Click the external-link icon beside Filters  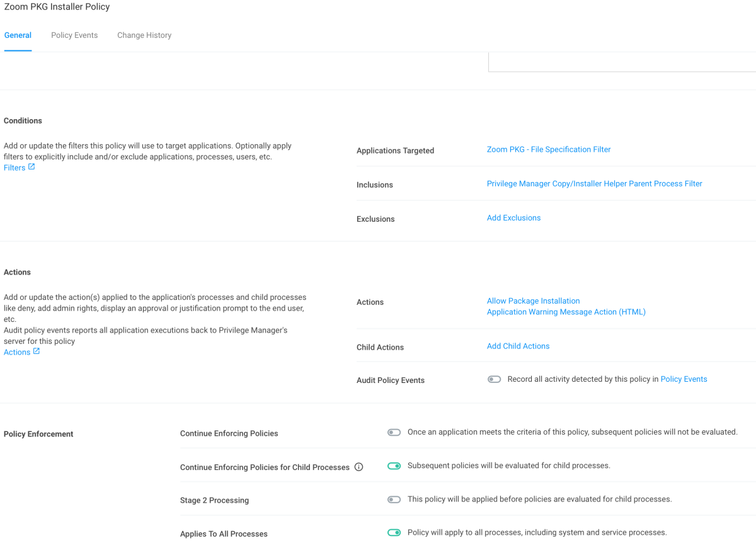tap(31, 167)
